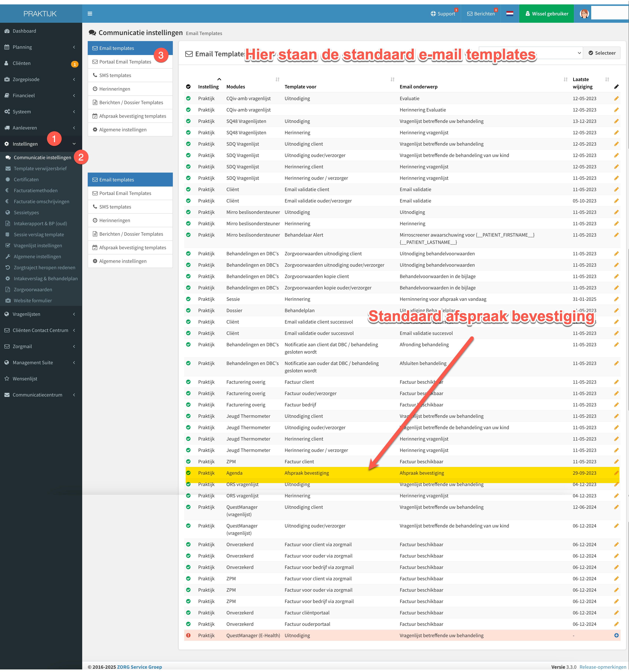Toggle status check for Dossier Behandelplan row

coord(188,310)
